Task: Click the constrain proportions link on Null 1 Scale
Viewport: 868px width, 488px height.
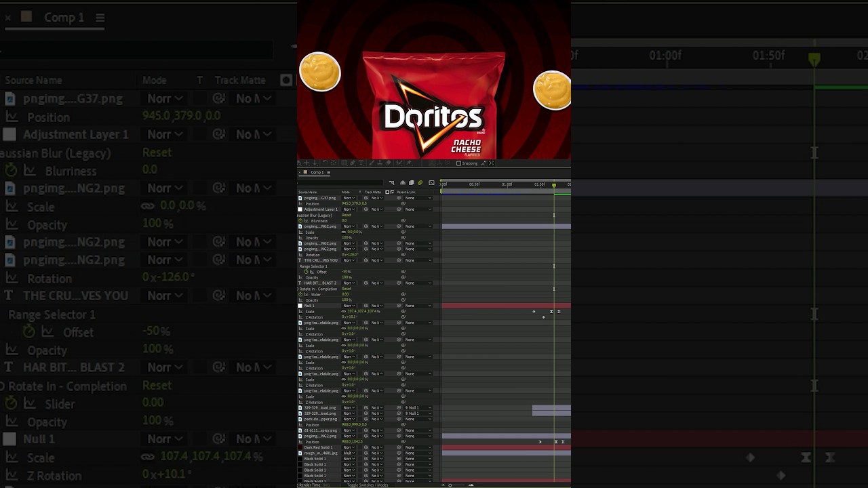Action: [343, 312]
